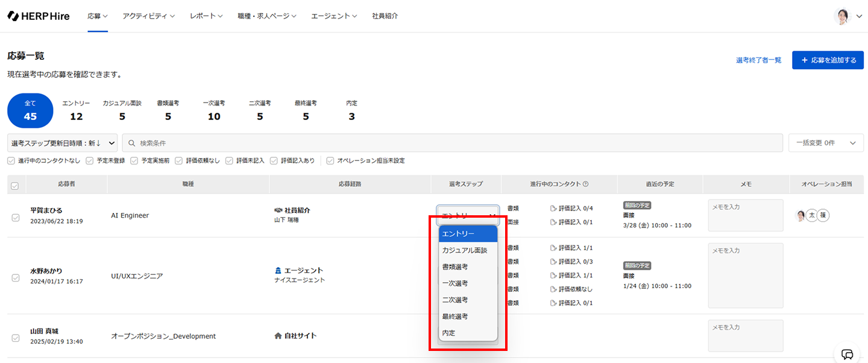868x363 pixels.
Task: Choose 一次選考 in the step dropdown list
Action: click(x=468, y=283)
